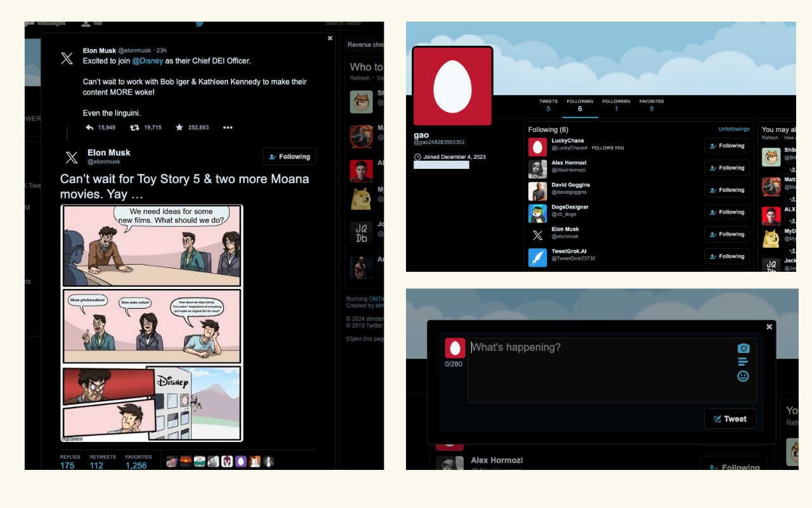This screenshot has width=812, height=508.
Task: Switch to the Tweets tab on gao's profile
Action: coord(548,105)
